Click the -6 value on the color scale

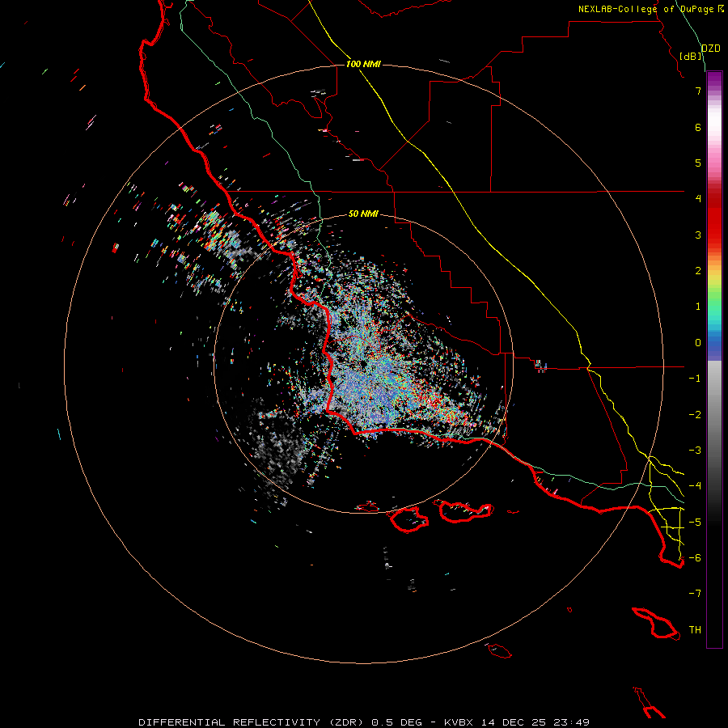(x=695, y=558)
